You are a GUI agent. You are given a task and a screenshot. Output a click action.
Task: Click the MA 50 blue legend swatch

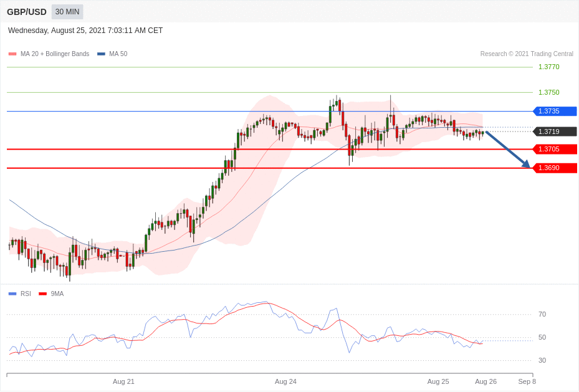[101, 54]
